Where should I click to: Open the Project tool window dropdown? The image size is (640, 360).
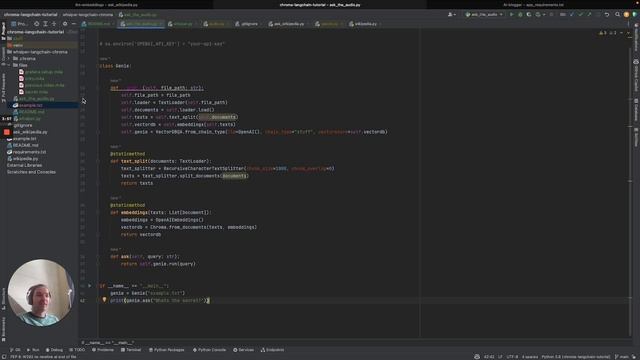coord(19,24)
